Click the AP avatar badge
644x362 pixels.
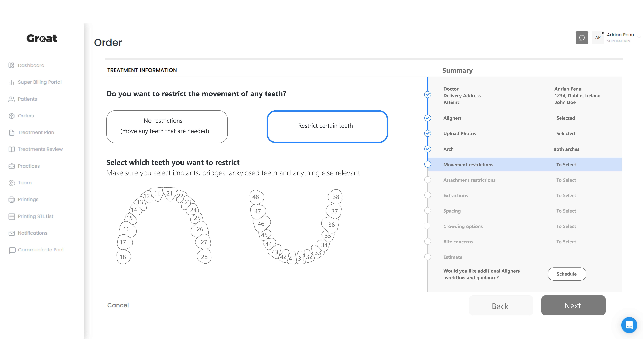point(598,37)
